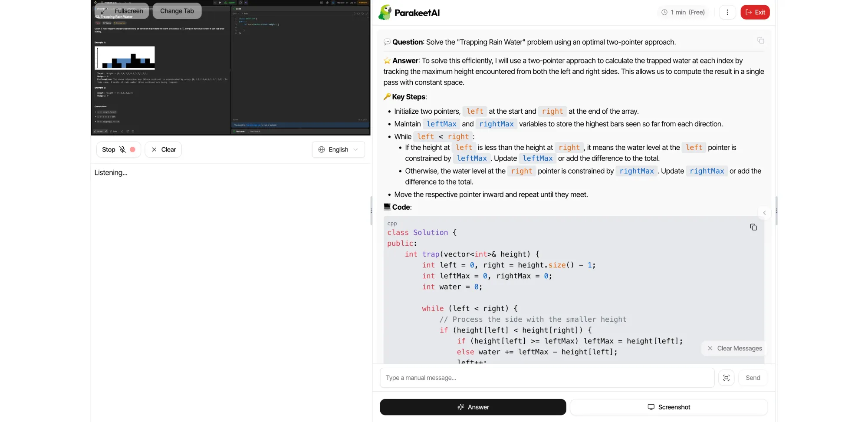868x422 pixels.
Task: Click the Run play icon in LeetCode preview
Action: tap(220, 3)
